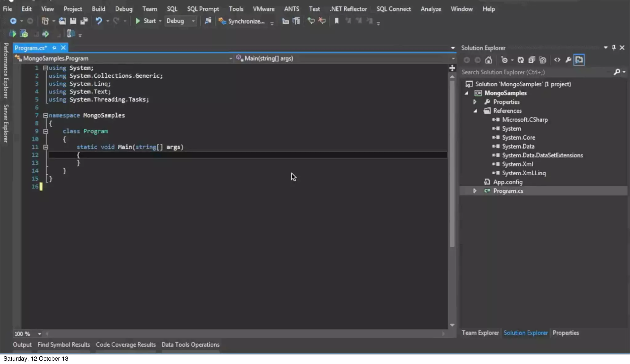Select App.config in Solution Explorer
This screenshot has height=364, width=630.
click(x=508, y=182)
